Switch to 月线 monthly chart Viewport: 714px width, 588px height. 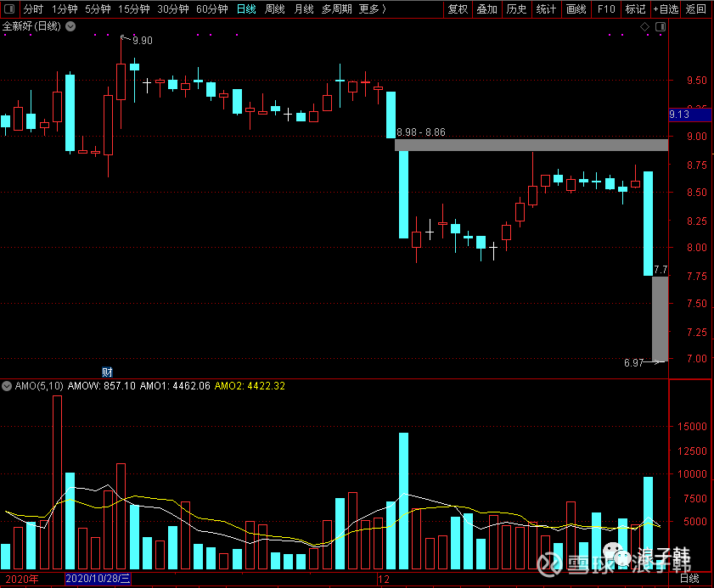tap(304, 9)
